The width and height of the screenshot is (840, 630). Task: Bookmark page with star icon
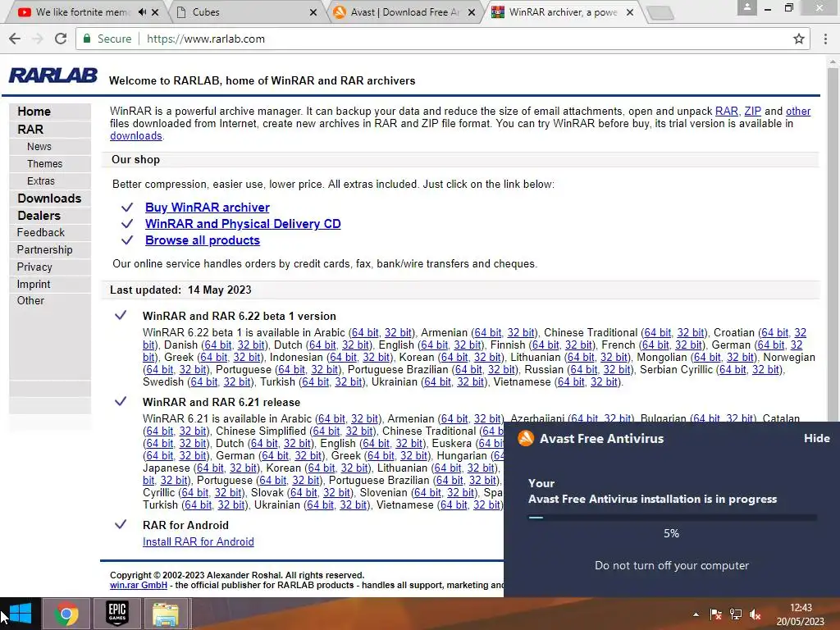[799, 39]
